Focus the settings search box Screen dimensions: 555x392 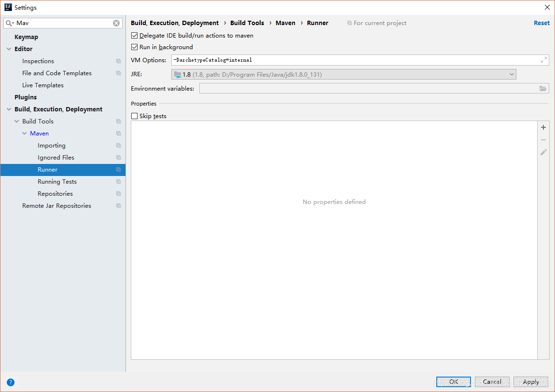pyautogui.click(x=64, y=23)
